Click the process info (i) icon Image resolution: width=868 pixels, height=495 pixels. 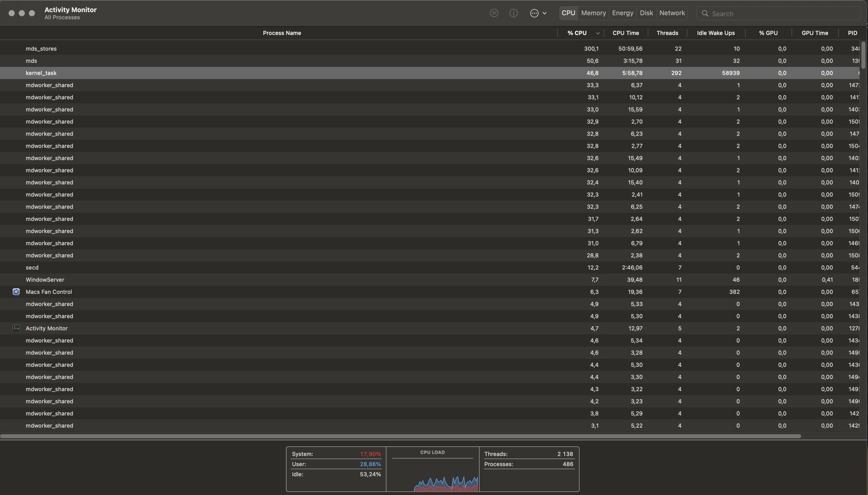[513, 13]
